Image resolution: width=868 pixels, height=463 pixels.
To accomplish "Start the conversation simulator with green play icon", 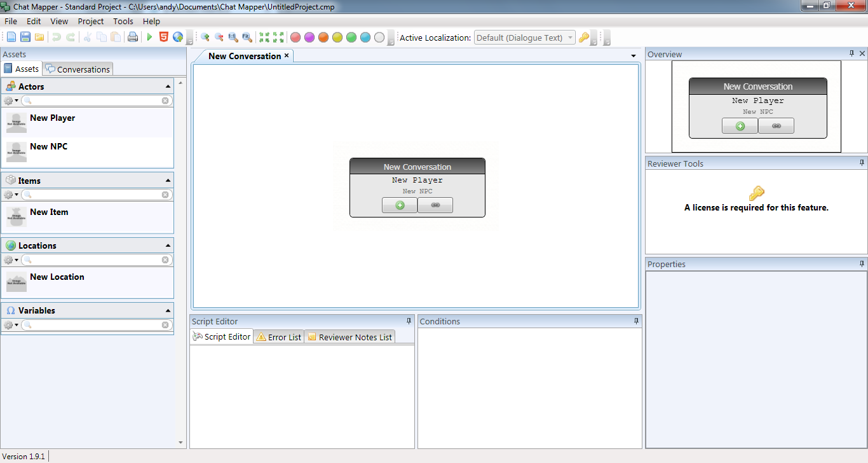I will [x=150, y=38].
